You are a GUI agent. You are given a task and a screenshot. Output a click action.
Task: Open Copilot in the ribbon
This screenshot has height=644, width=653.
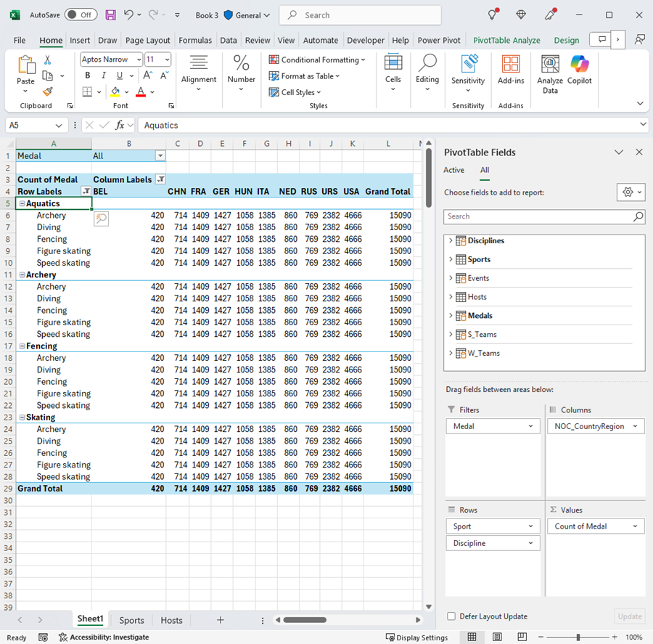click(579, 71)
